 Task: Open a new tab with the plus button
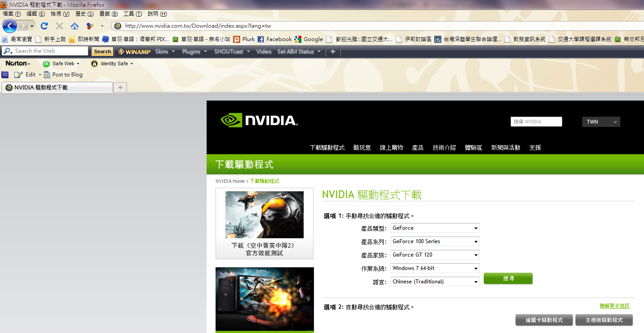pos(120,88)
